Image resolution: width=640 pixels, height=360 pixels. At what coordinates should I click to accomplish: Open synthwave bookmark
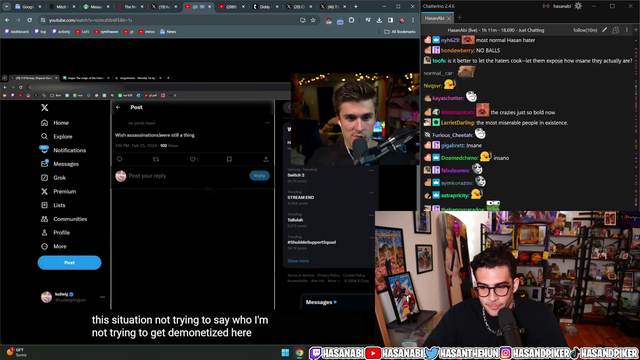tap(106, 31)
